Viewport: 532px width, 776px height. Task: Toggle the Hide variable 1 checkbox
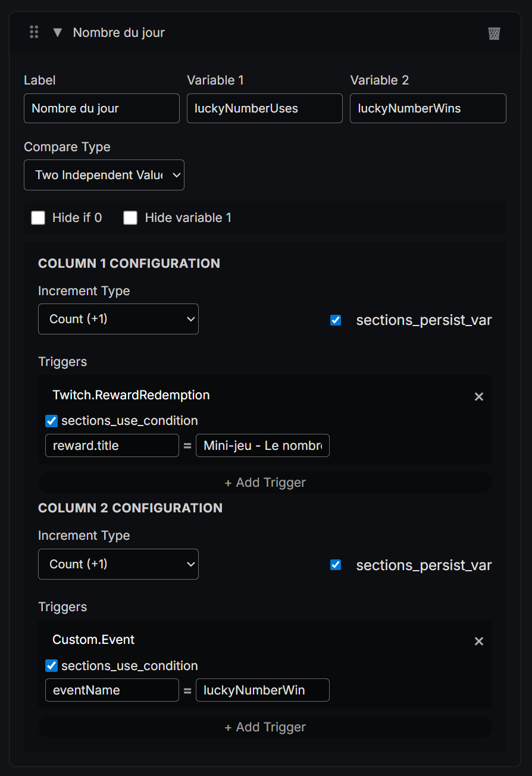tap(130, 218)
